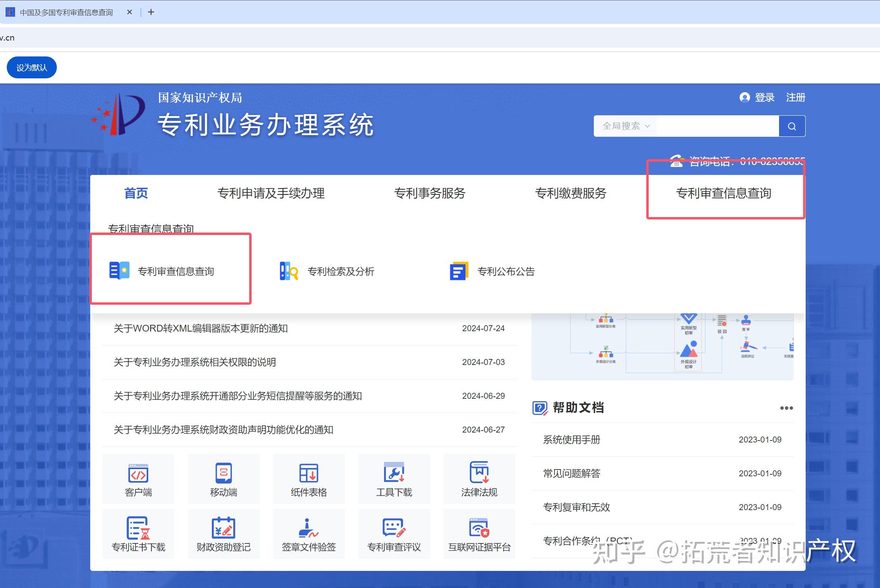Click the 专利公布公告 submenu icon

[x=459, y=271]
